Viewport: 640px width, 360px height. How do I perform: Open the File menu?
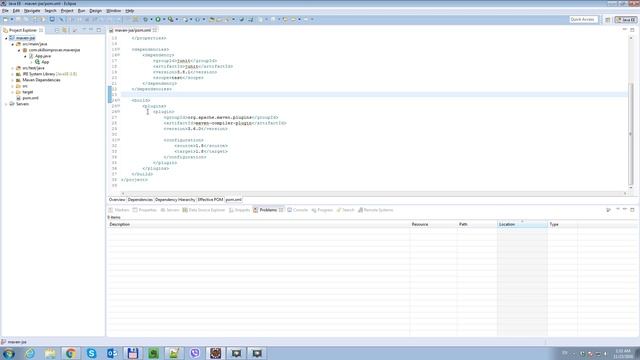pyautogui.click(x=5, y=11)
